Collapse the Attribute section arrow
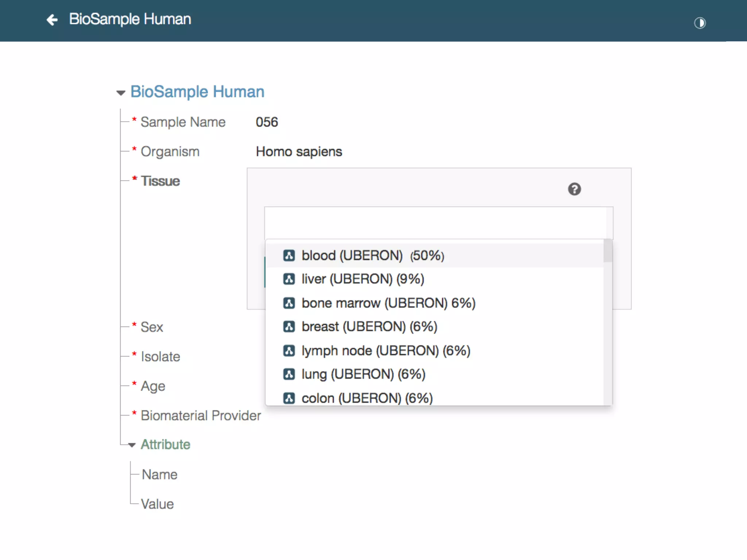 [132, 445]
